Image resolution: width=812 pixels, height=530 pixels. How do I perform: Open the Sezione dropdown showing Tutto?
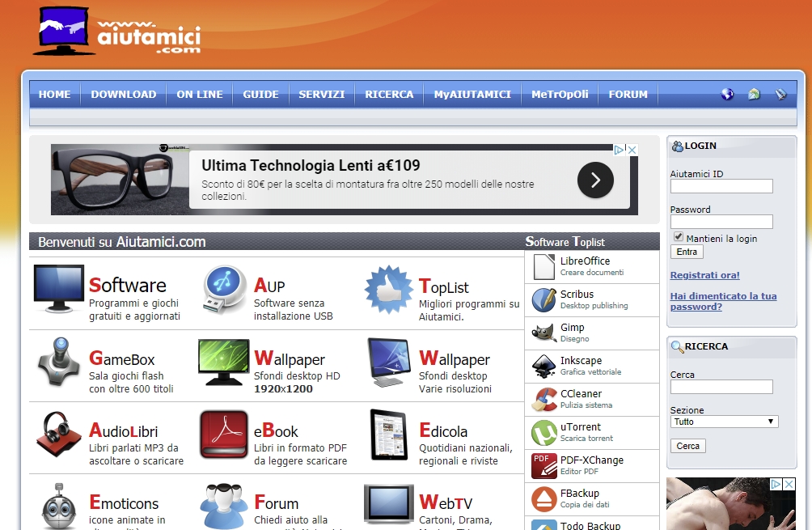724,422
